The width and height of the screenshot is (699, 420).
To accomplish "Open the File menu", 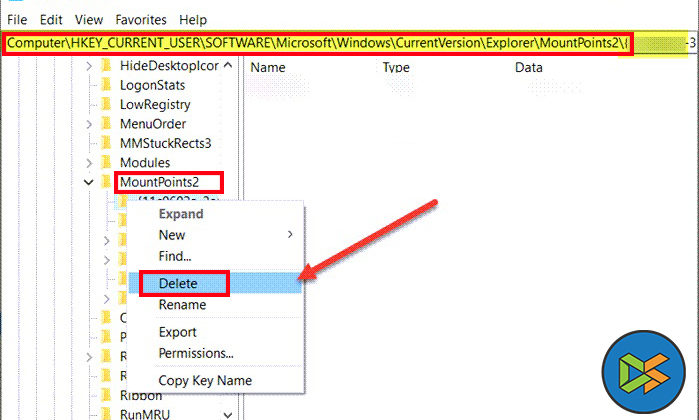I will 17,20.
